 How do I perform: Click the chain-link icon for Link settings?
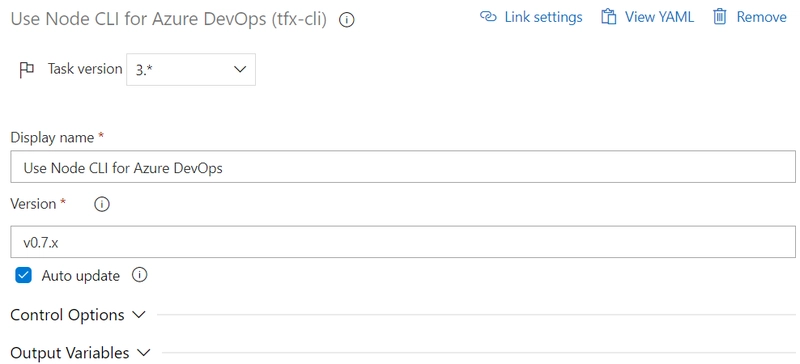click(488, 17)
